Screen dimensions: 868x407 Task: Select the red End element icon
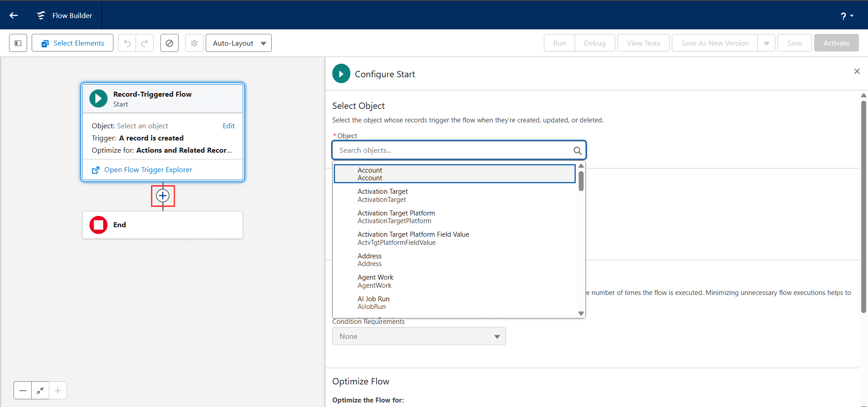(x=99, y=225)
